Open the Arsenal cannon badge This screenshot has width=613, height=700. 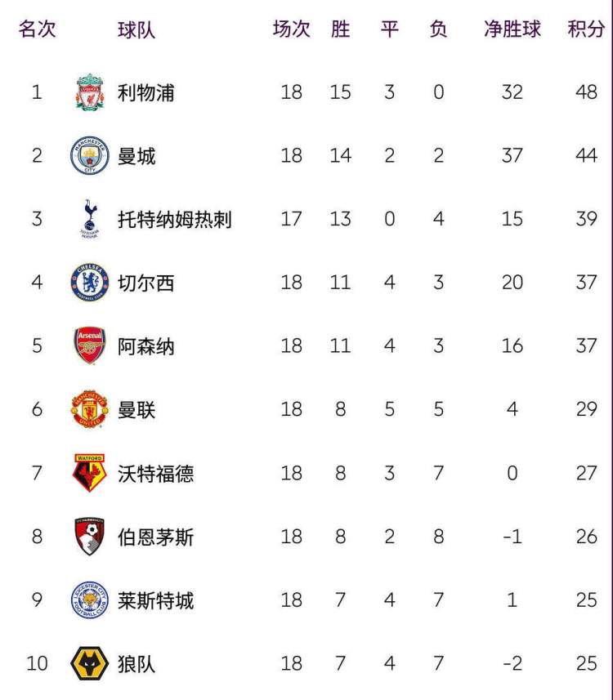click(90, 346)
